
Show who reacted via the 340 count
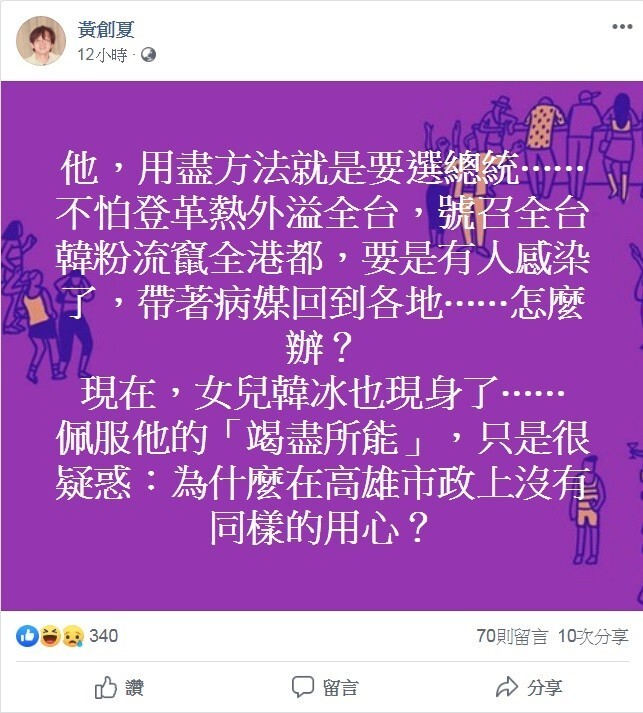[x=104, y=636]
